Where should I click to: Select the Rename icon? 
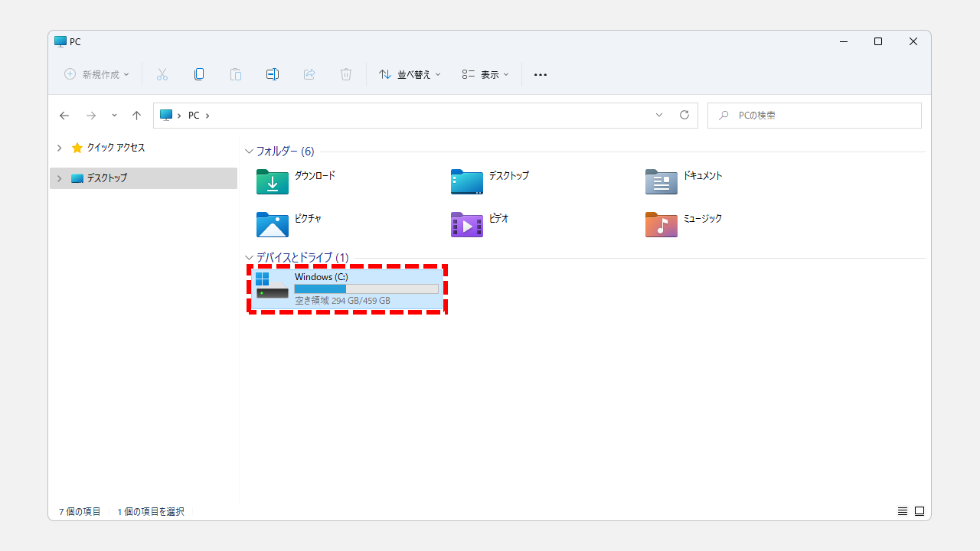click(272, 74)
